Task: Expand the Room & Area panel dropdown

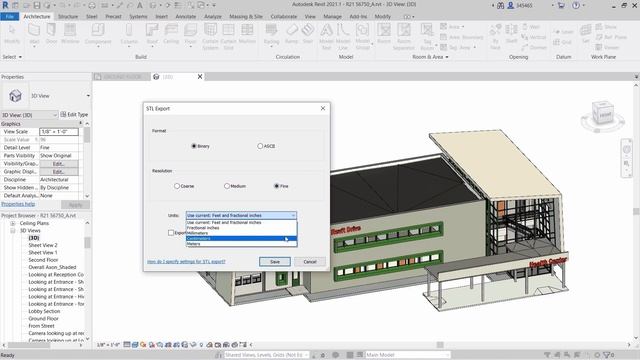Action: (x=430, y=57)
